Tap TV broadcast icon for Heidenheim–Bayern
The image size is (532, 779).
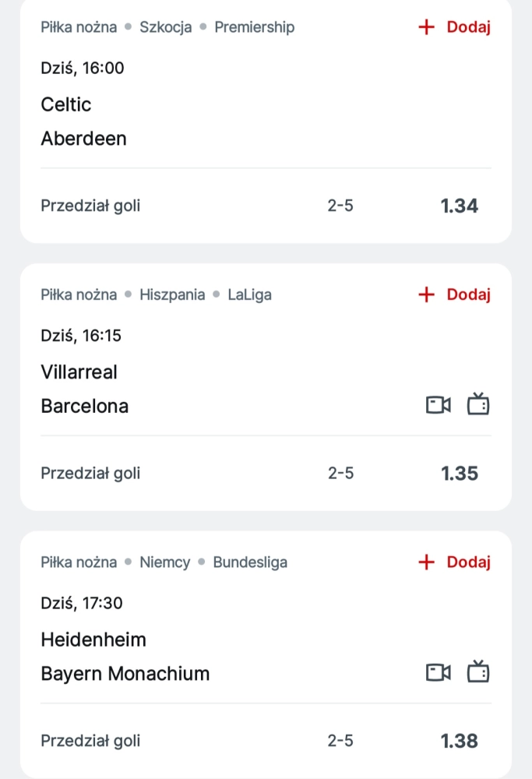tap(477, 672)
